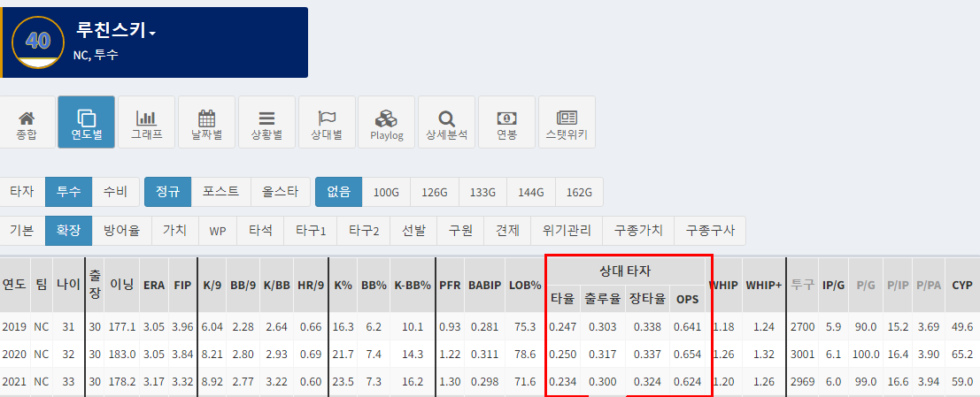
Task: Open the 날짜별 calendar icon
Action: 207,122
